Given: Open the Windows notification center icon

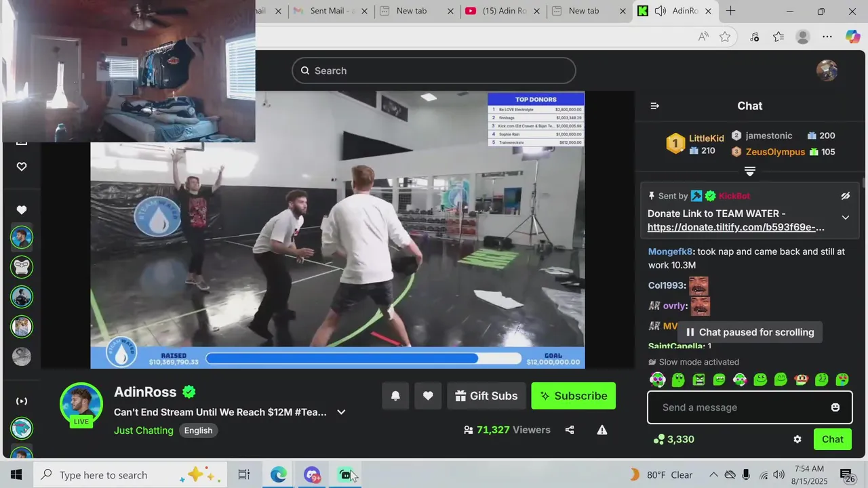Looking at the screenshot, I should [847, 475].
